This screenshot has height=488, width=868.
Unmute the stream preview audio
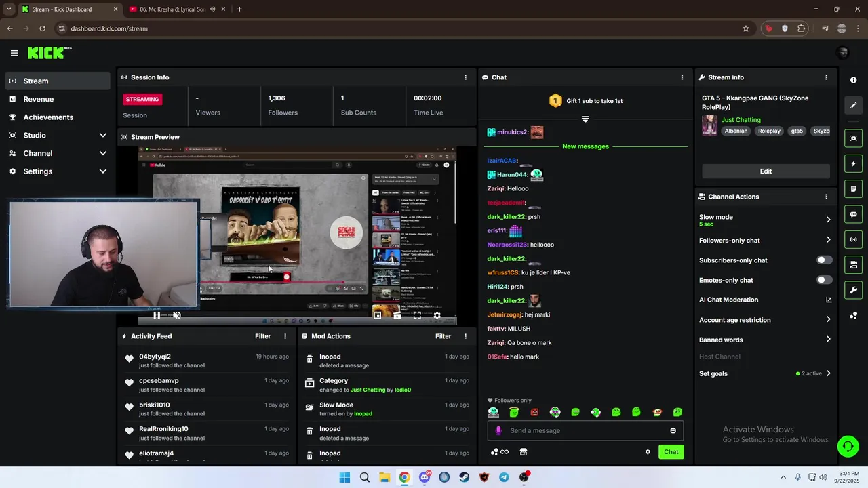click(176, 315)
